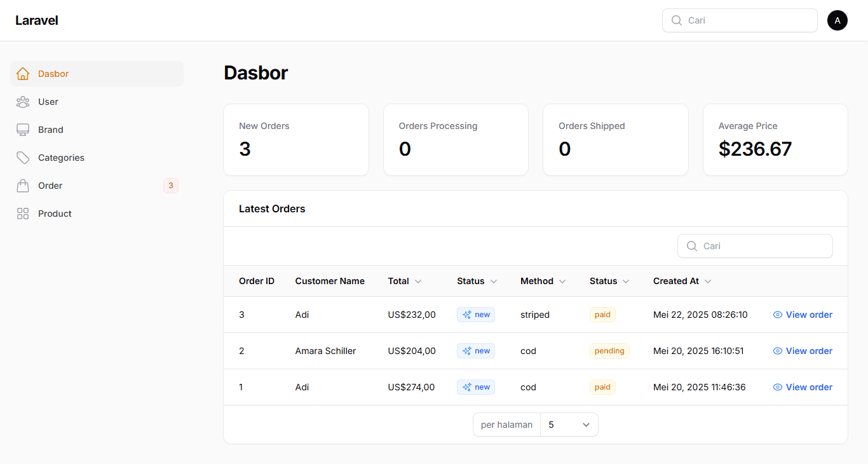Click date Mei 22, 2025 08:26:10
This screenshot has height=464, width=868.
tap(700, 315)
